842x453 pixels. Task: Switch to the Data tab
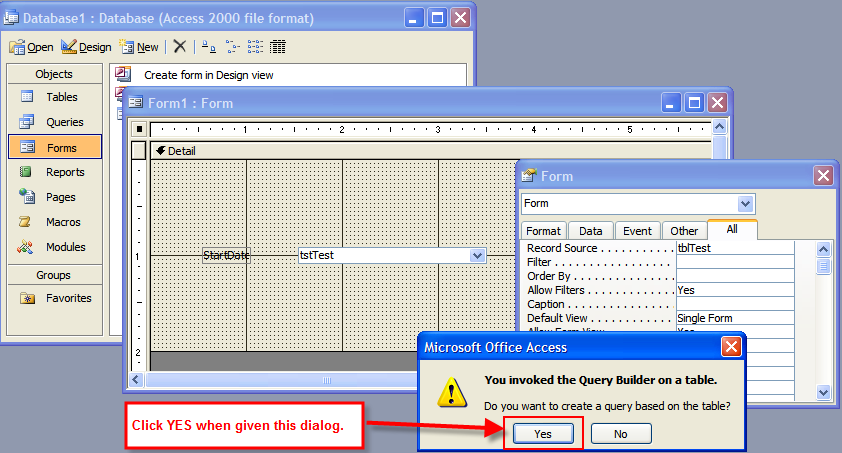(591, 231)
